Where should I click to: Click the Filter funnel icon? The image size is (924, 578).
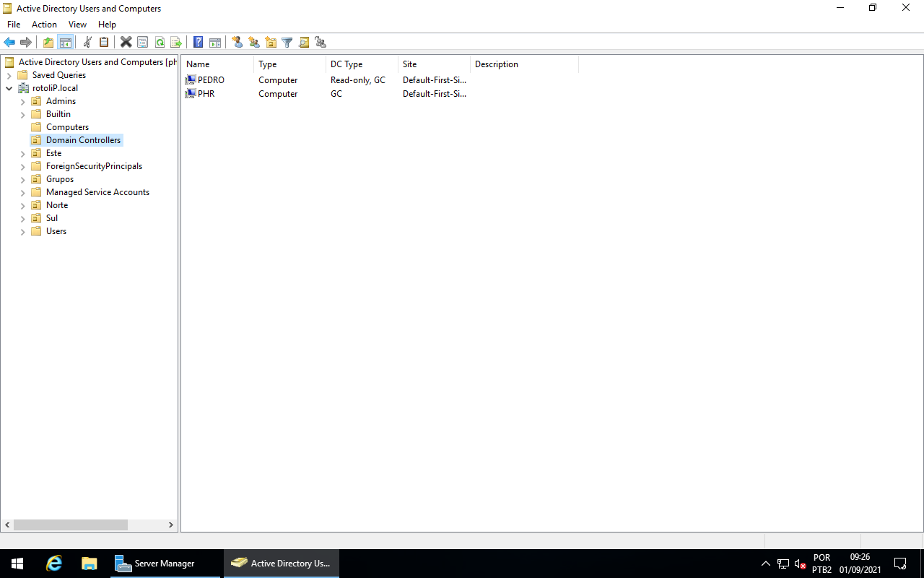[287, 43]
